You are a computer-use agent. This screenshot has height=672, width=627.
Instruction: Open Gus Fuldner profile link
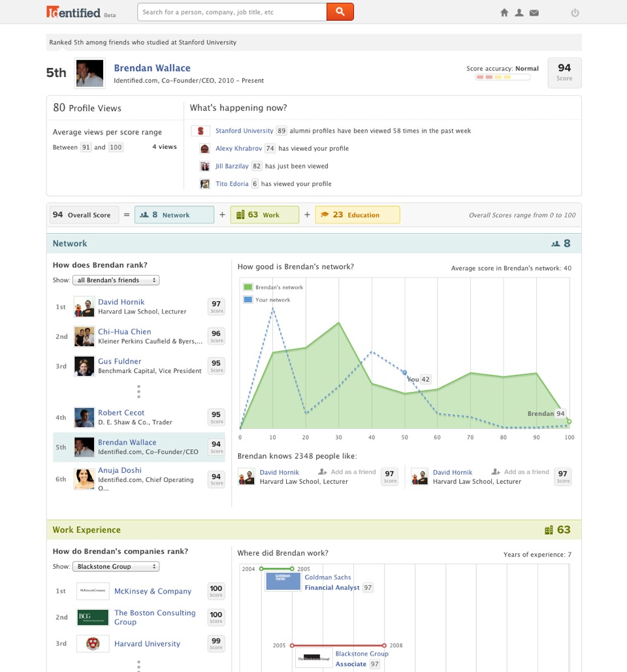[120, 361]
